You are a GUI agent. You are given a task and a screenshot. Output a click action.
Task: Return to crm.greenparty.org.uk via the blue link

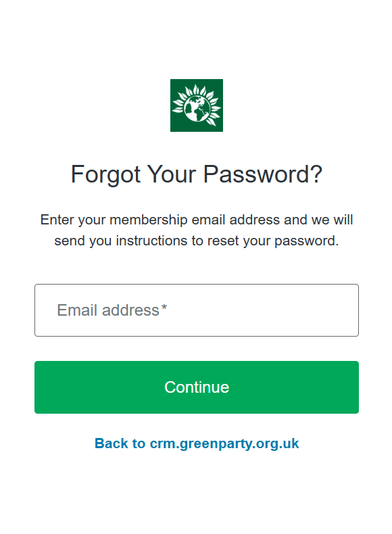197,443
